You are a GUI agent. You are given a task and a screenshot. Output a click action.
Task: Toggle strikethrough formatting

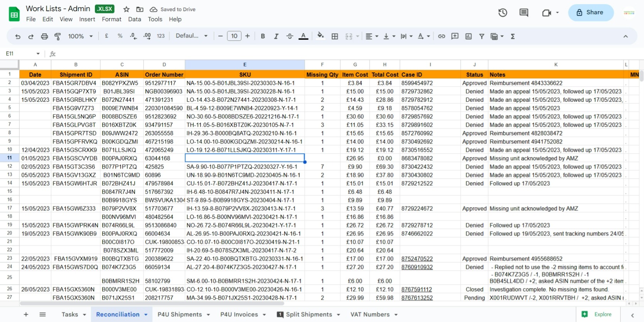290,36
